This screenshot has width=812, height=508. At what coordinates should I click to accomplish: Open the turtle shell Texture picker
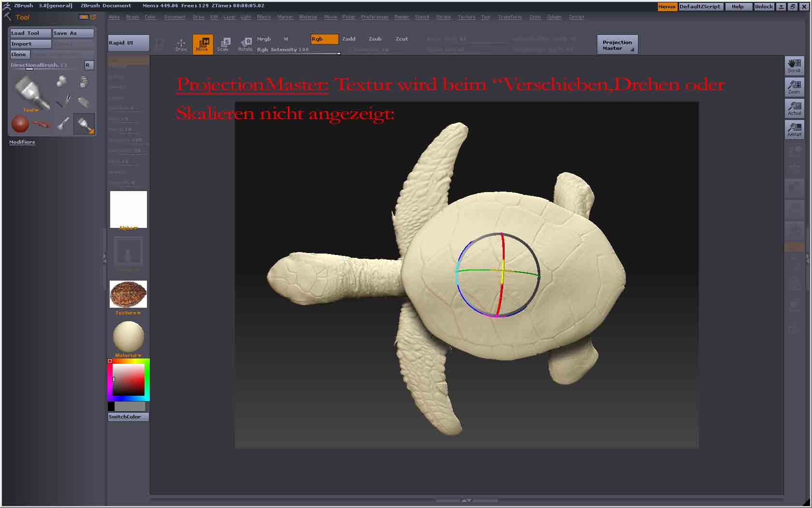pyautogui.click(x=128, y=295)
